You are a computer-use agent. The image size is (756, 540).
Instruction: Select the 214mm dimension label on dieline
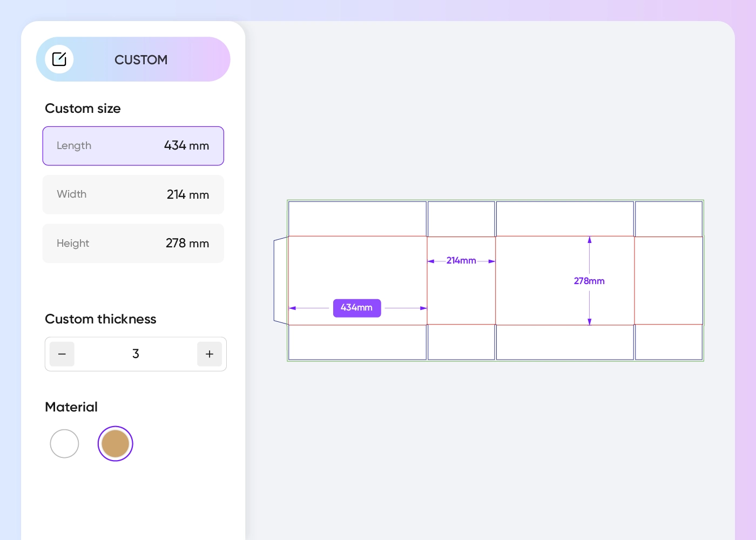point(461,261)
